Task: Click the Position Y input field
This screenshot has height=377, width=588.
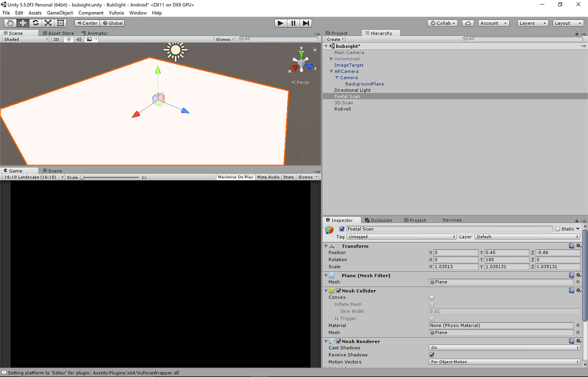Action: (507, 253)
